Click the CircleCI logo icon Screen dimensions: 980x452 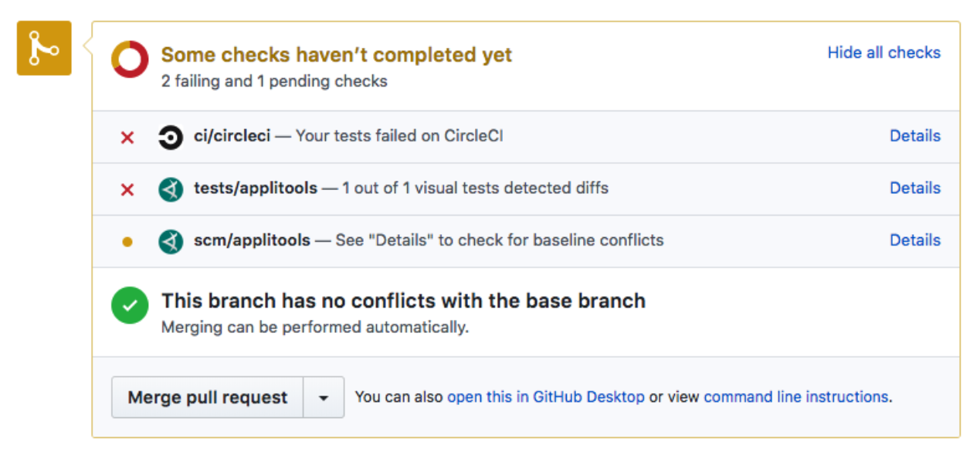pos(170,136)
